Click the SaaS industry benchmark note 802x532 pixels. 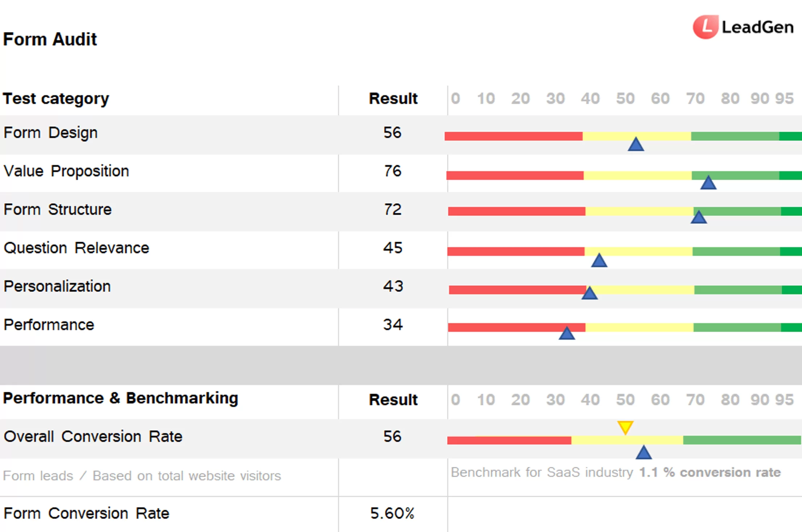point(615,473)
